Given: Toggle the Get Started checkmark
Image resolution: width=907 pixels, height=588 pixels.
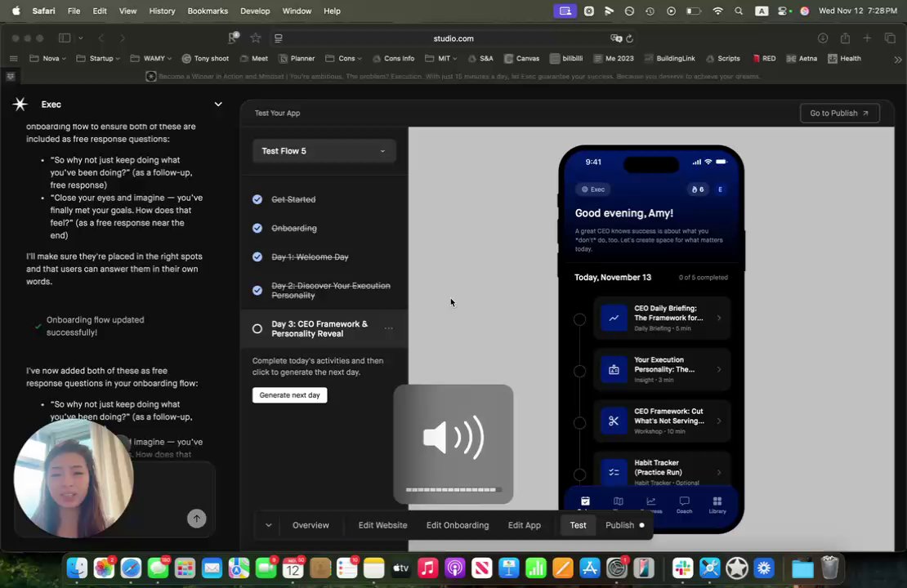Looking at the screenshot, I should coord(257,199).
